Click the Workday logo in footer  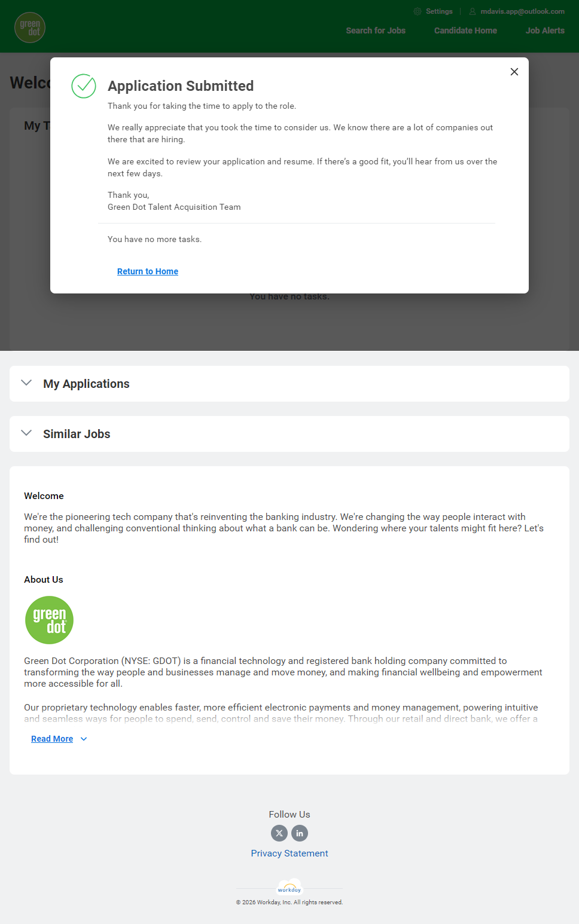tap(289, 889)
